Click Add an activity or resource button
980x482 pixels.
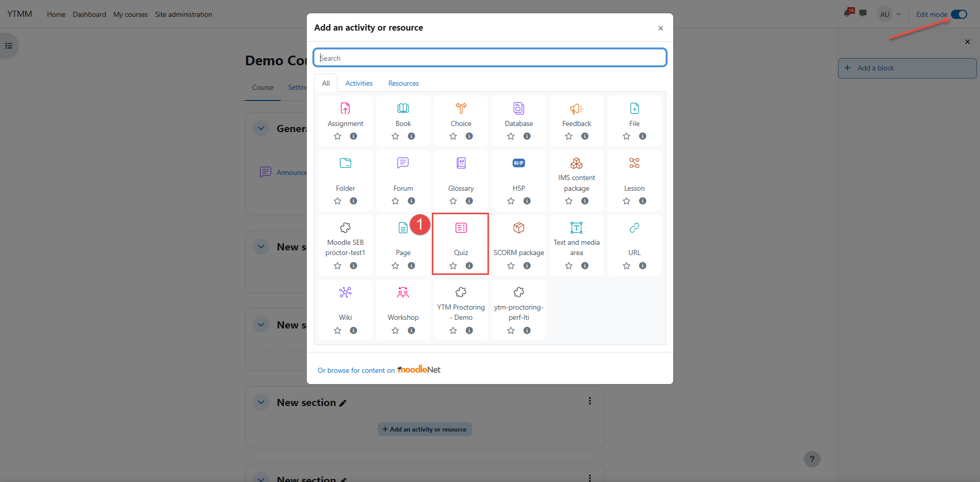tap(425, 429)
